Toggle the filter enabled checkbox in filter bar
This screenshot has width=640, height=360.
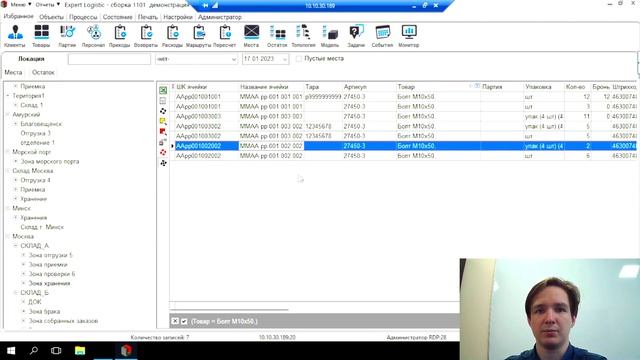tap(184, 321)
